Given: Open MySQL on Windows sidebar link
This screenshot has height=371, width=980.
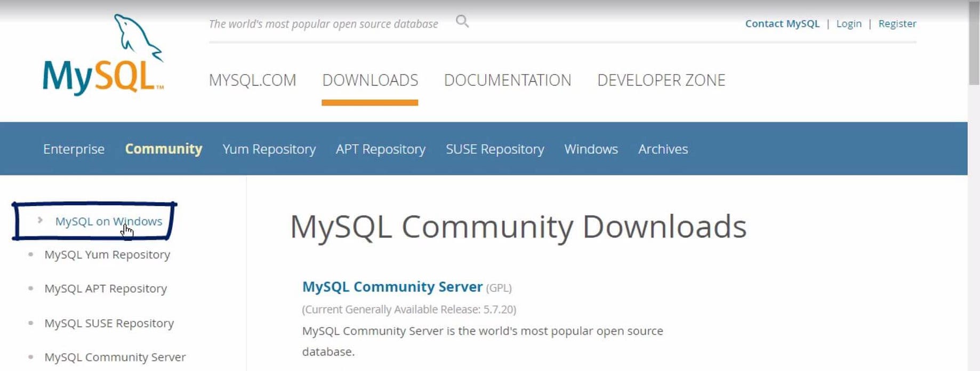Looking at the screenshot, I should coord(109,221).
